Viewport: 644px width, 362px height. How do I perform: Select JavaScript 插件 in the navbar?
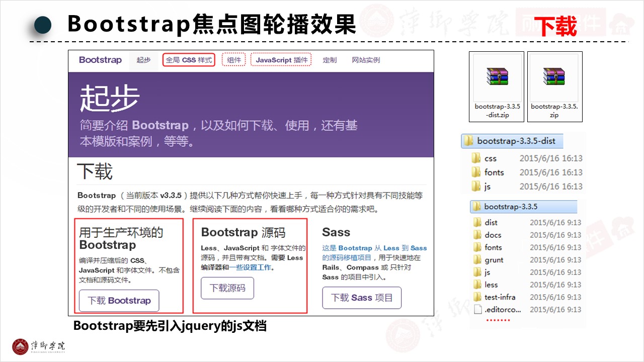point(281,60)
